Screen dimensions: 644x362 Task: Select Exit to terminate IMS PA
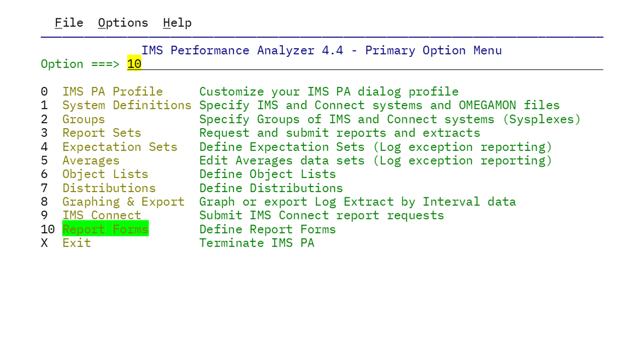77,242
